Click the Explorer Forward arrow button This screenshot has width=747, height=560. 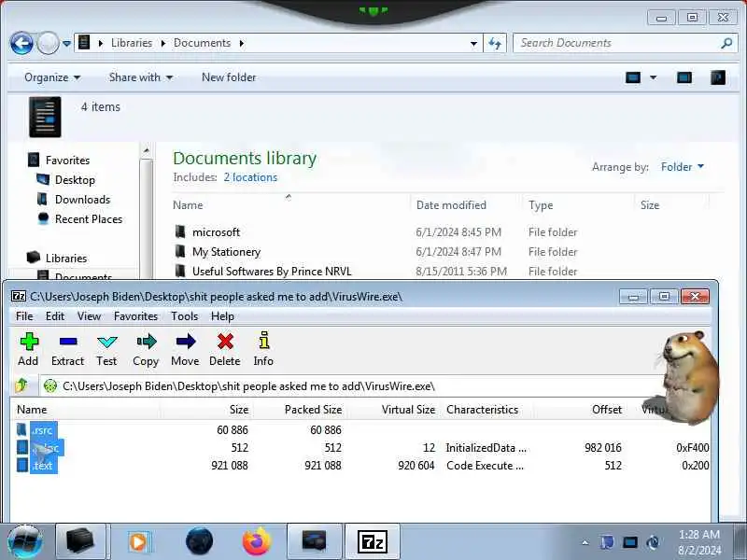click(x=48, y=43)
